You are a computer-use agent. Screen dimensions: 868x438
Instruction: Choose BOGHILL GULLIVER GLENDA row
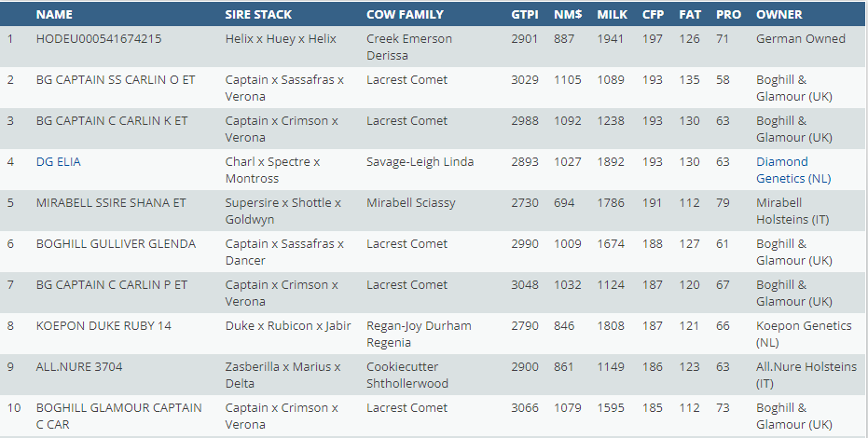point(116,244)
